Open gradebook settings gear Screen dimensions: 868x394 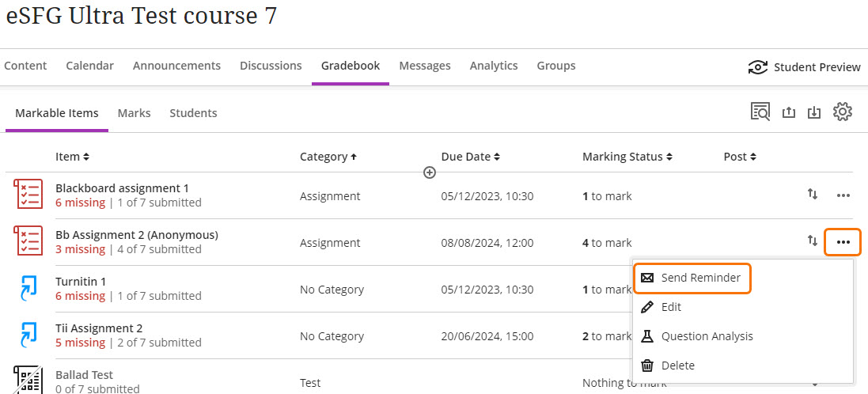pyautogui.click(x=843, y=112)
